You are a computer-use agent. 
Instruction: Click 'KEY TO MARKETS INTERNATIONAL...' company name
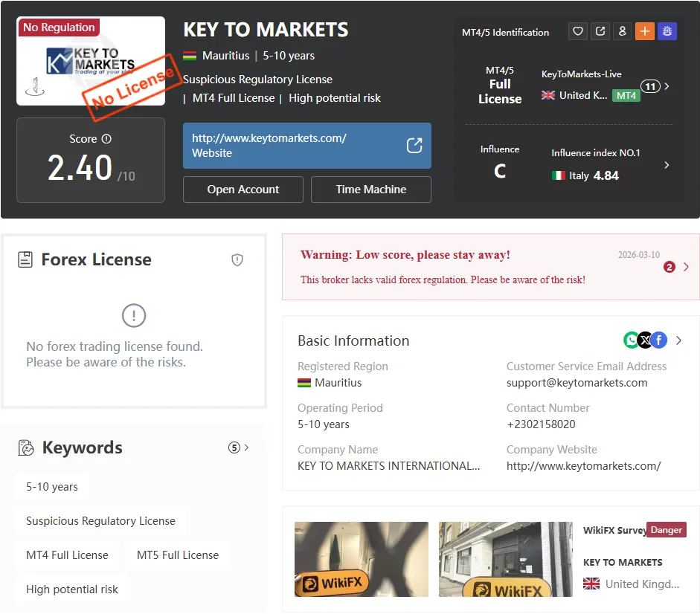[x=389, y=466]
